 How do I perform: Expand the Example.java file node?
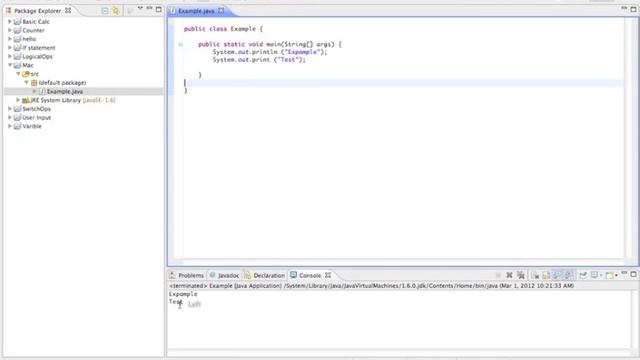pyautogui.click(x=34, y=91)
